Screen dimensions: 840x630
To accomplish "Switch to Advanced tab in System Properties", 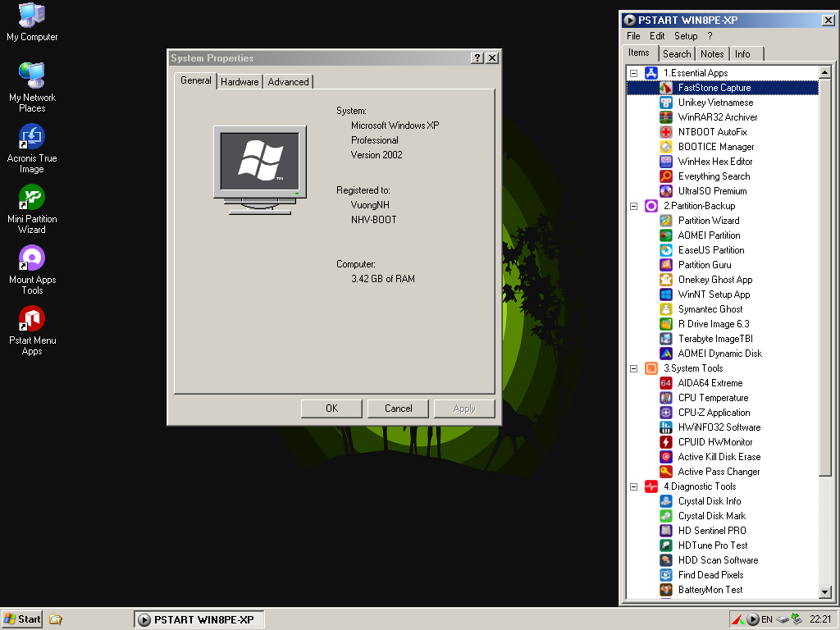I will [288, 82].
